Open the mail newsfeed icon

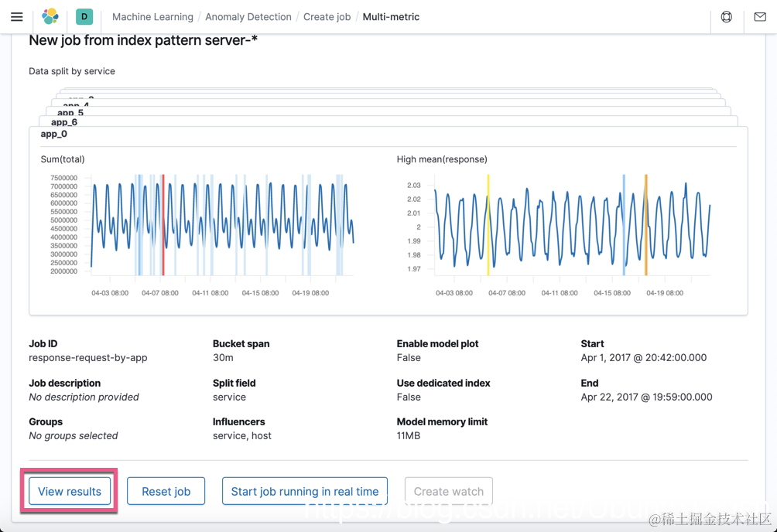(x=760, y=17)
